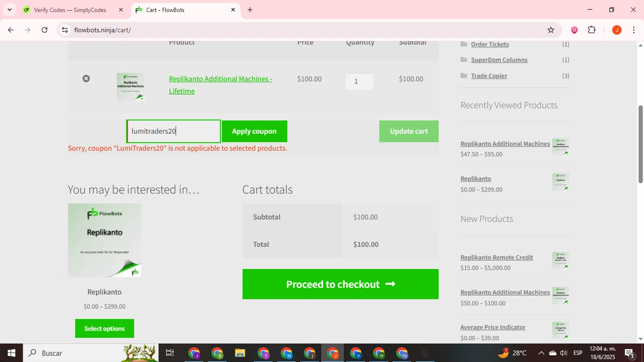
Task: Click the Update cart button
Action: pyautogui.click(x=409, y=131)
